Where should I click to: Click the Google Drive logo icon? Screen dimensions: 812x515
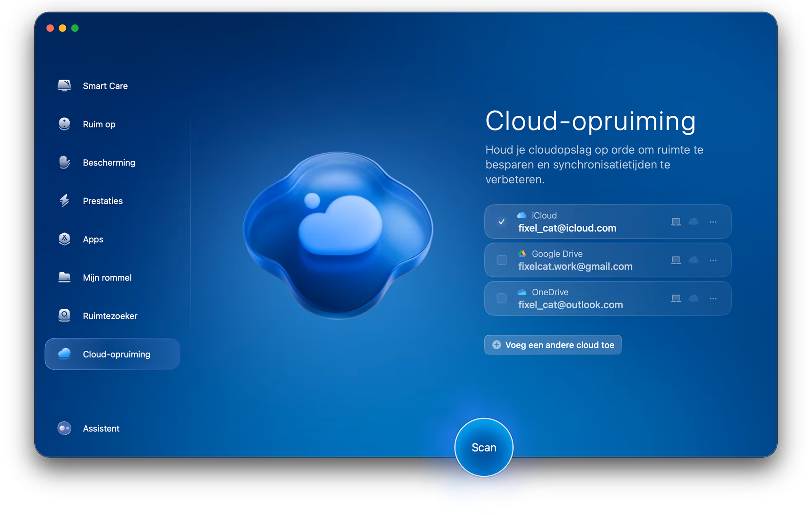[522, 254]
